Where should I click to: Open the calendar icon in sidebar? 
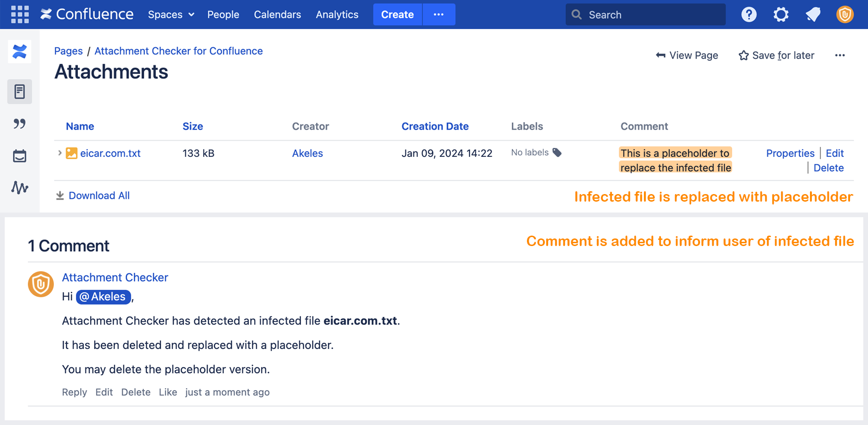(20, 156)
